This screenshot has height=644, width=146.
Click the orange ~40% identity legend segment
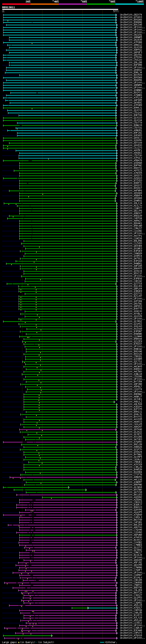click(x=45, y=4)
